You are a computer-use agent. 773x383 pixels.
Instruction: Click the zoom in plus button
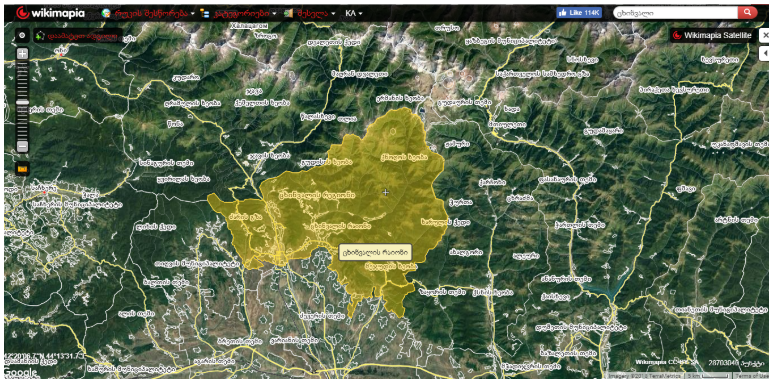22,54
